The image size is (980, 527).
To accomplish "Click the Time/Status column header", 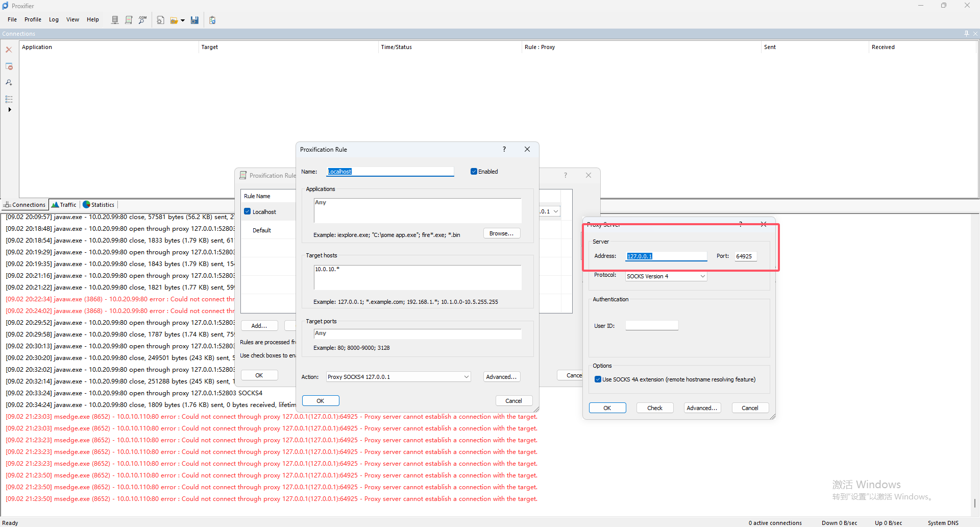I will pos(450,47).
